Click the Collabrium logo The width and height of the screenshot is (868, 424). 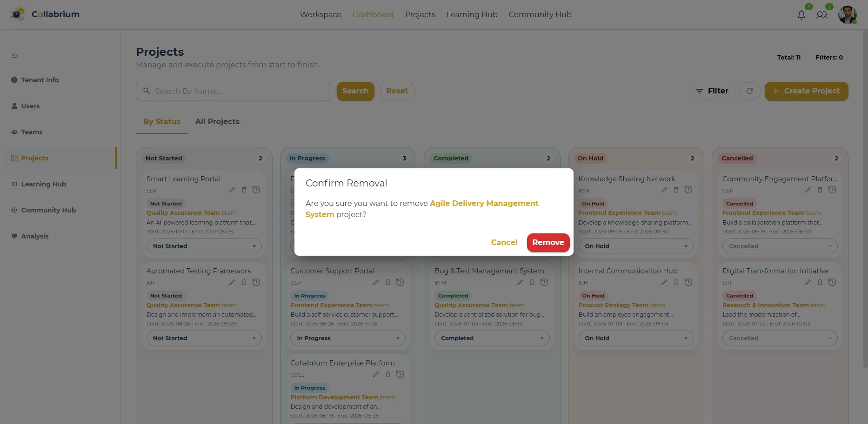[45, 14]
